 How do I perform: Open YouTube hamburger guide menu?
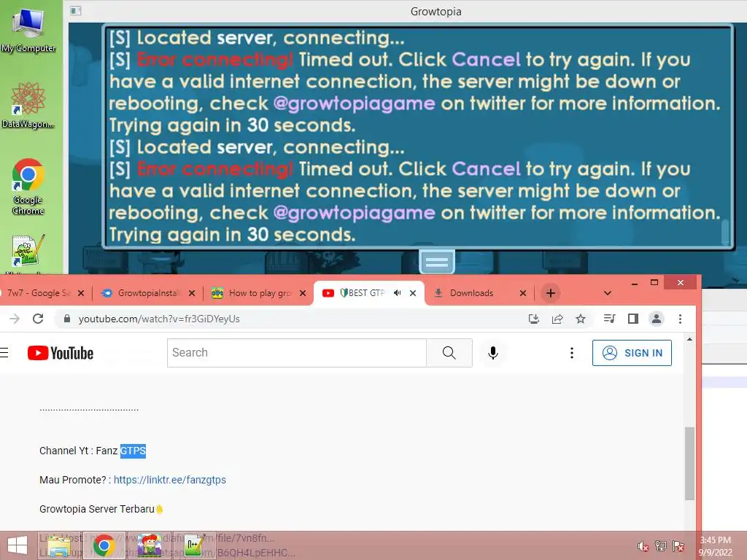coord(4,353)
